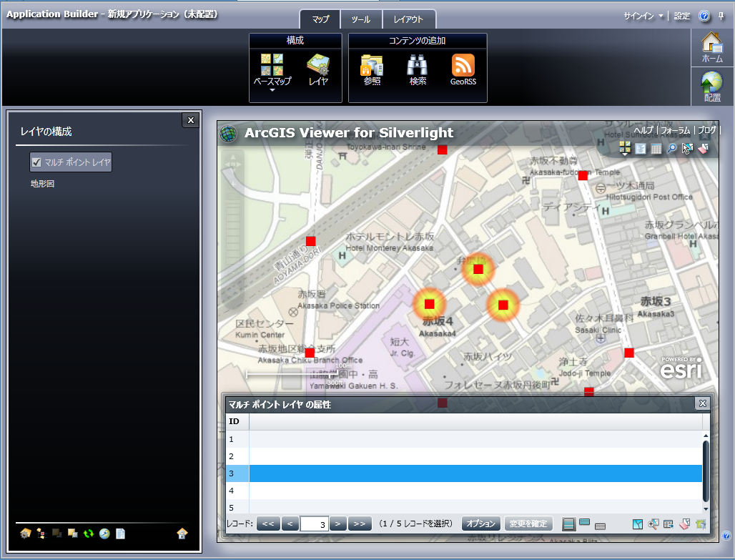735x560 pixels.
Task: Click the document page icon in layer panel
Action: [x=120, y=534]
